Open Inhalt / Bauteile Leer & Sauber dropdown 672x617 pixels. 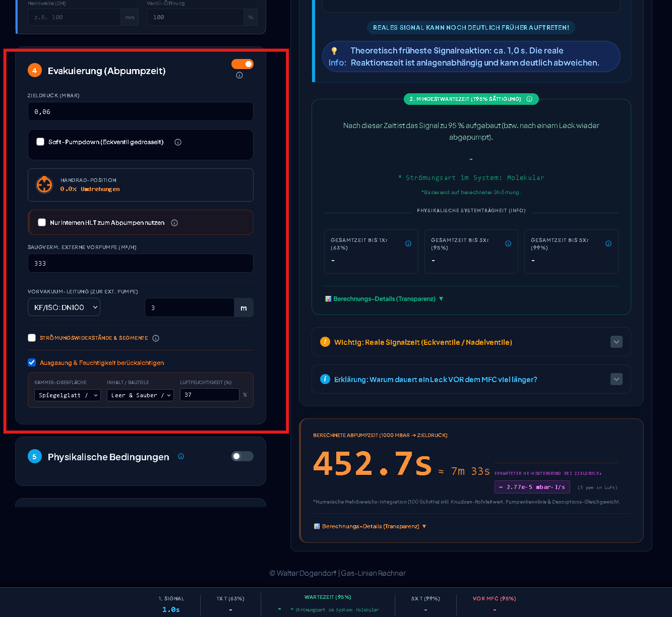[141, 395]
